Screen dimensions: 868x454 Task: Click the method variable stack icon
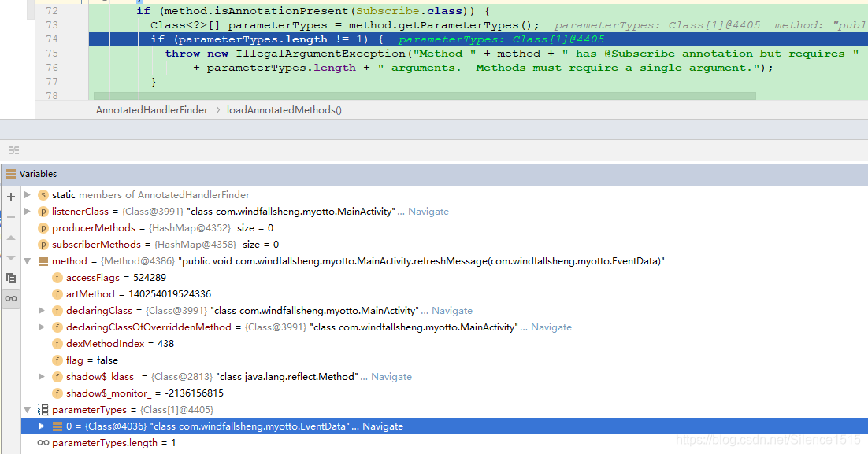point(43,261)
